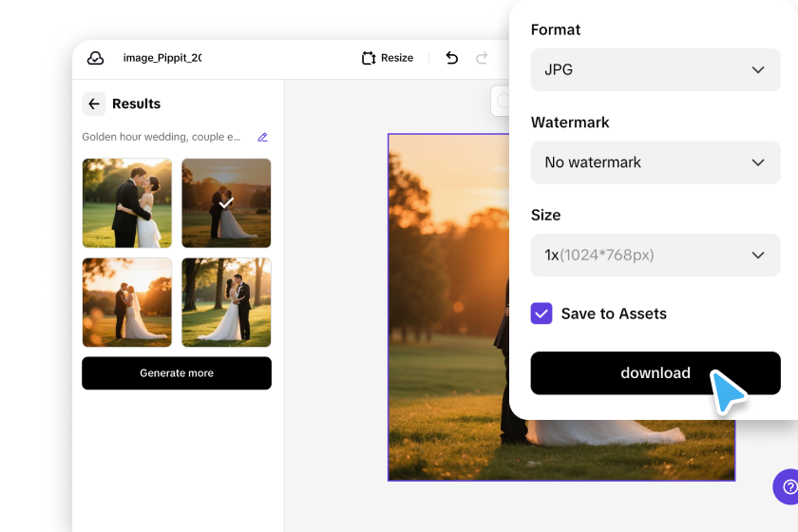
Task: Open the Format JPG dropdown
Action: coord(655,69)
